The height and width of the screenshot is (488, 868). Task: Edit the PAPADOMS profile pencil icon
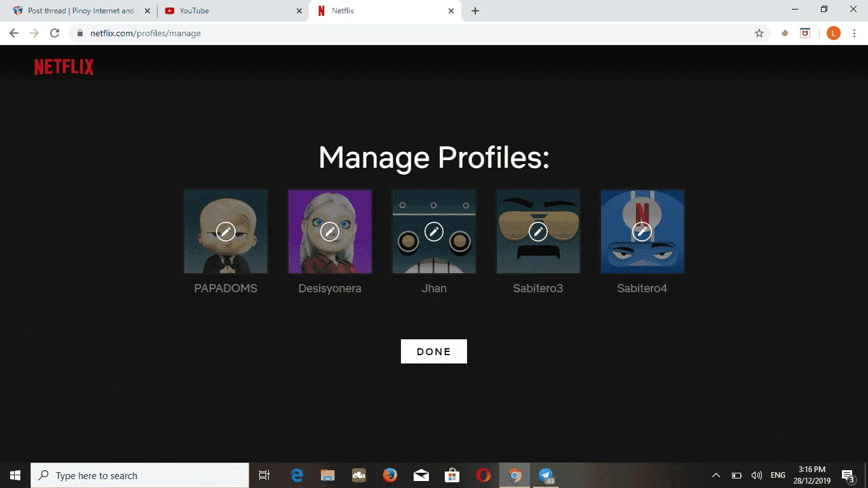point(226,232)
